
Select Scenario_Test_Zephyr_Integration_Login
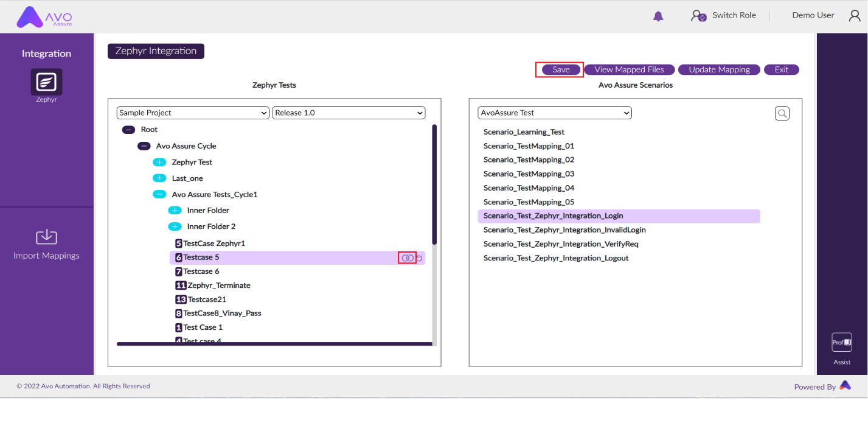[x=619, y=216]
